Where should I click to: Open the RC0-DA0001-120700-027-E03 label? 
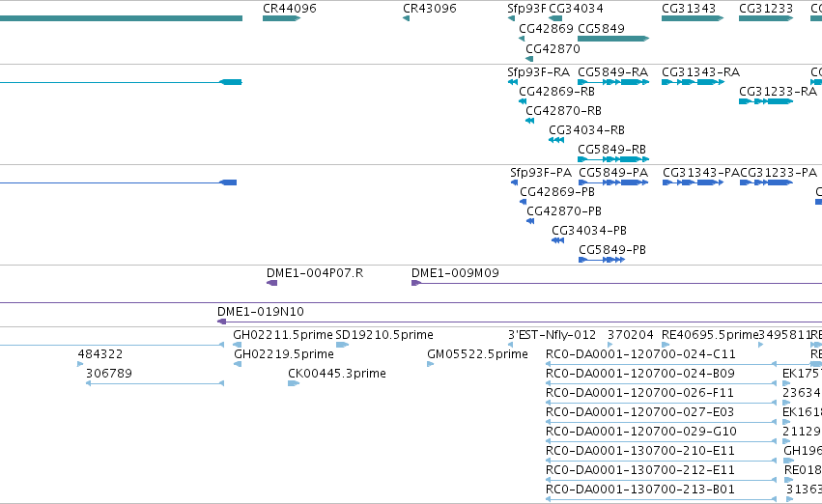coord(639,412)
